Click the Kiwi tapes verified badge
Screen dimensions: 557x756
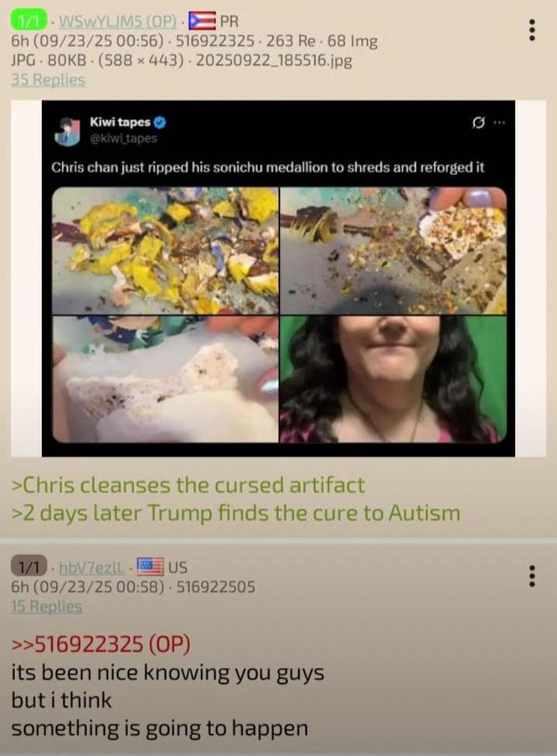pos(159,122)
